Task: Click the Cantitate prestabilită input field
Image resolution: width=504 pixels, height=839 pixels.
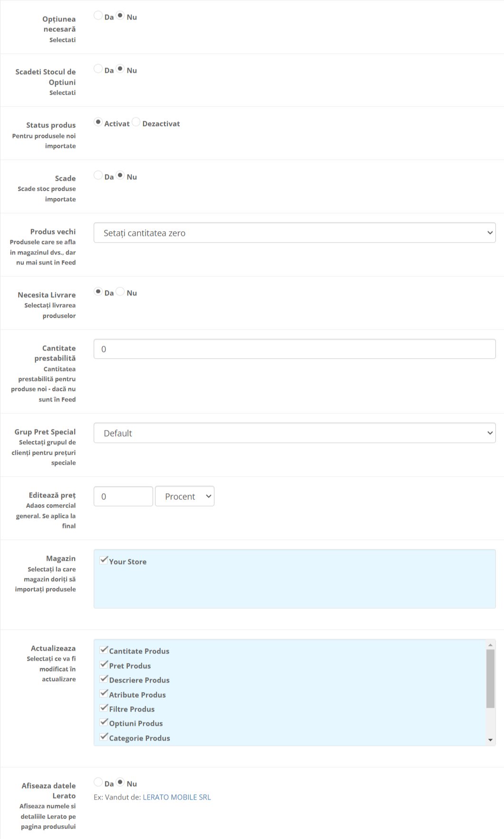Action: 294,349
